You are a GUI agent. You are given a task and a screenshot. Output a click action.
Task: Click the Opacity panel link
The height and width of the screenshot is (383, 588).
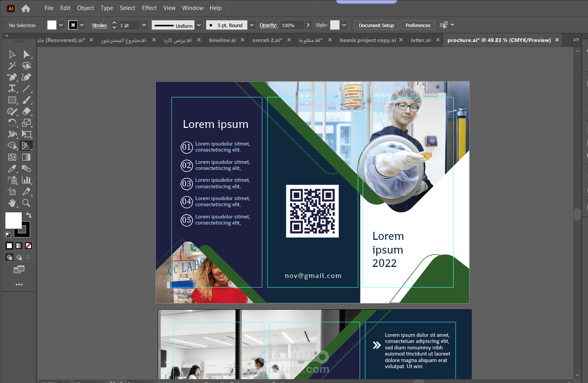coord(268,25)
